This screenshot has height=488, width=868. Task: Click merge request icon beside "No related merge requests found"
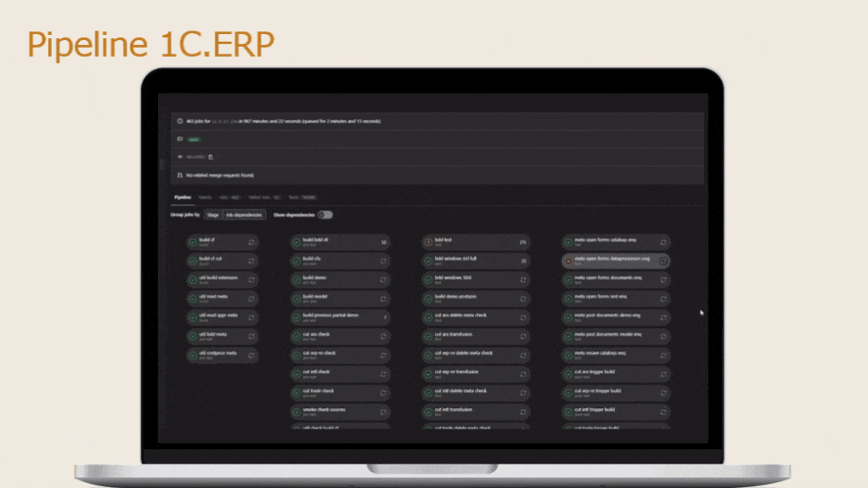coord(180,175)
